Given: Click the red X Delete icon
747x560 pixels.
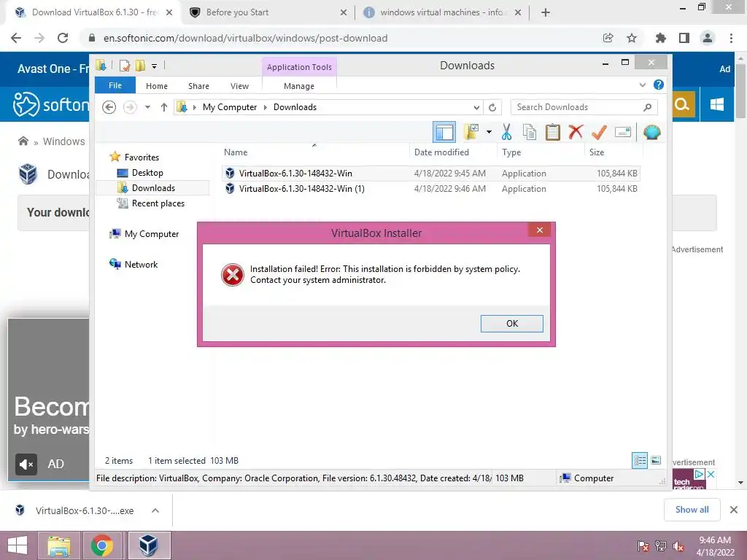Looking at the screenshot, I should coord(576,131).
